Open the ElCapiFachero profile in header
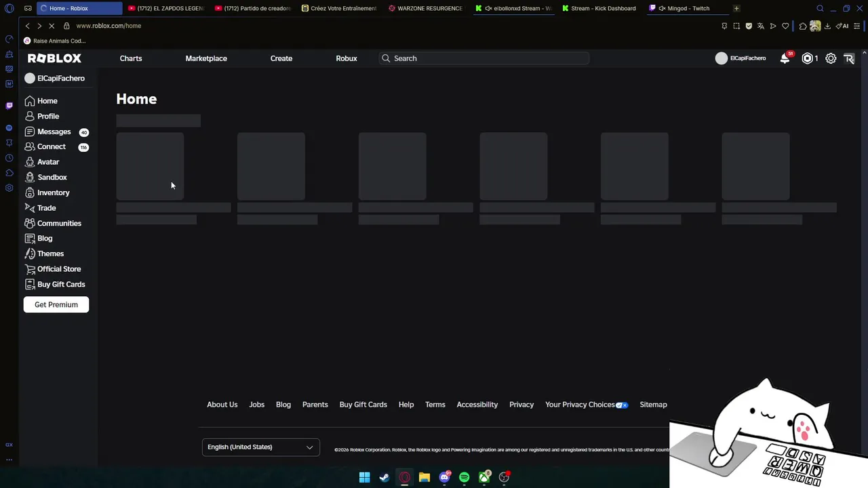 741,58
